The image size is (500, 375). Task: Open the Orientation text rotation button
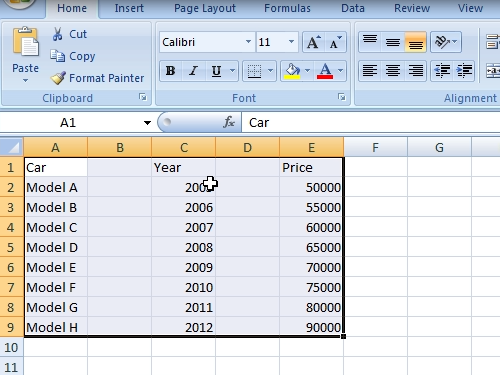click(446, 42)
